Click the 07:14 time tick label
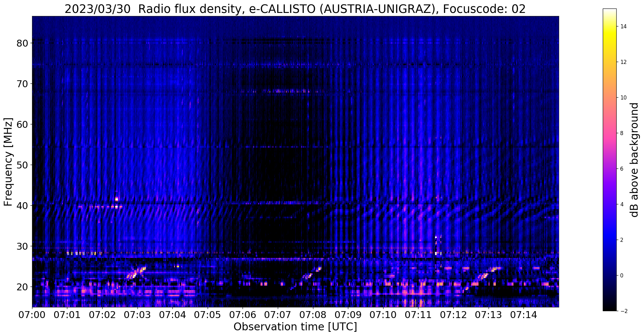This screenshot has width=644, height=336. (x=524, y=315)
